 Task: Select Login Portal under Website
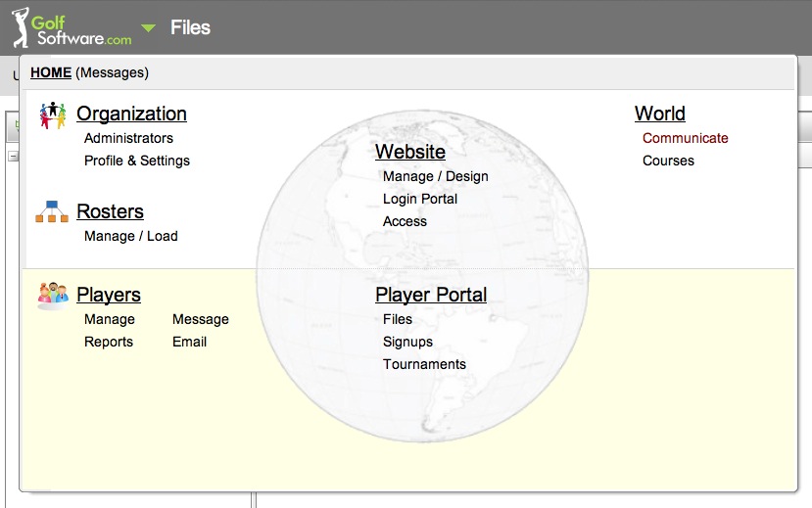420,199
